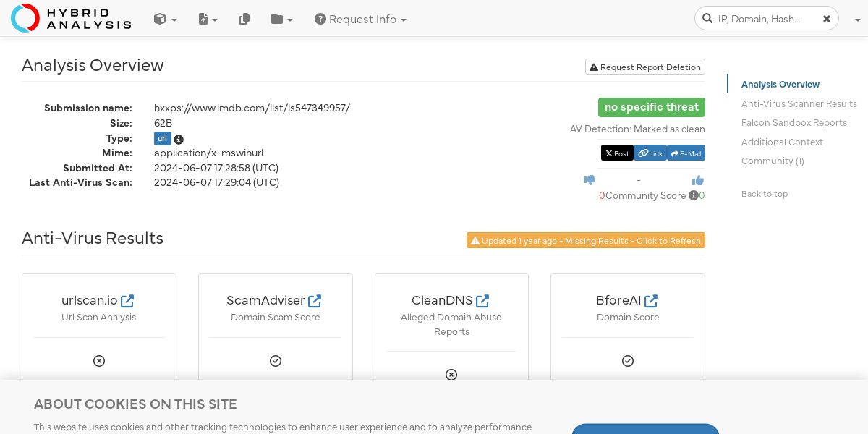Click the application/x-mswinurl mime value
The image size is (868, 434).
coord(208,153)
